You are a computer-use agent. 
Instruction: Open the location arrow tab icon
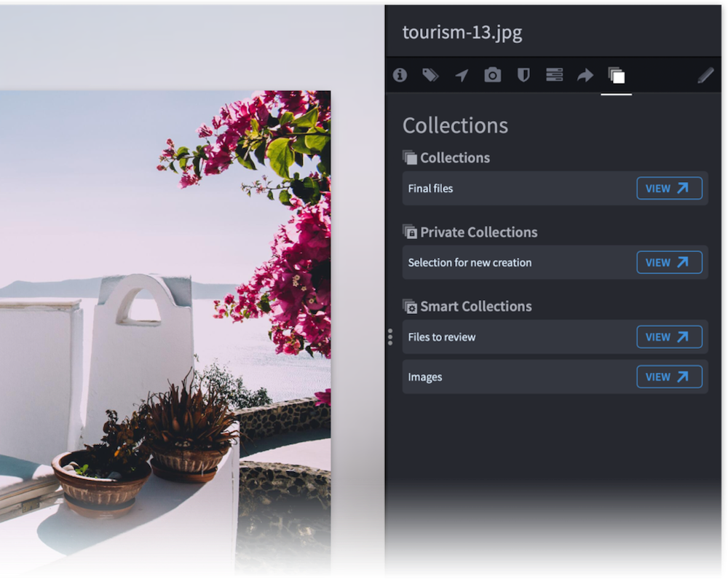(462, 75)
